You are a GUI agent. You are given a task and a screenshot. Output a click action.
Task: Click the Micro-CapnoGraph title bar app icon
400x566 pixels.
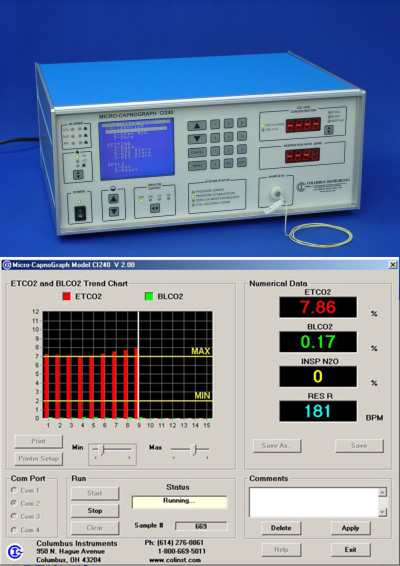6,265
